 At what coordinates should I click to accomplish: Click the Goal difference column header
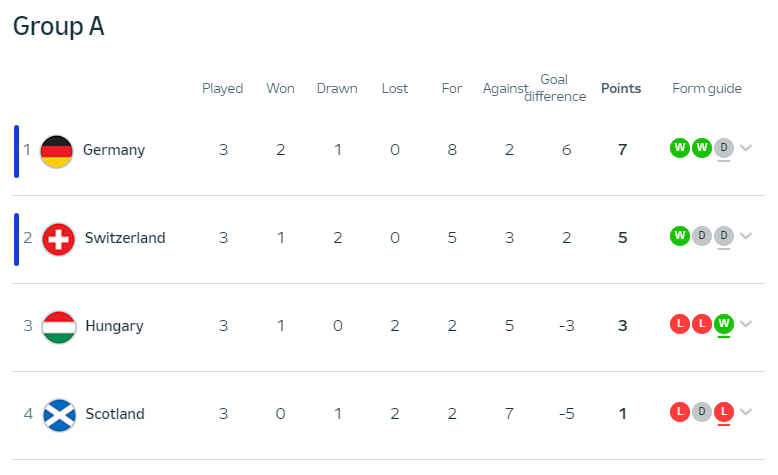555,88
